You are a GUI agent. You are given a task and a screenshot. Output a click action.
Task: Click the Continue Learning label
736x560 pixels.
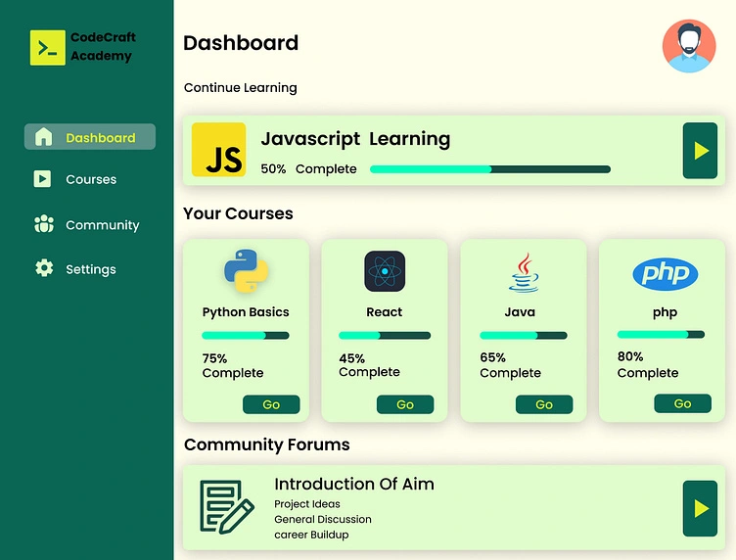tap(241, 88)
